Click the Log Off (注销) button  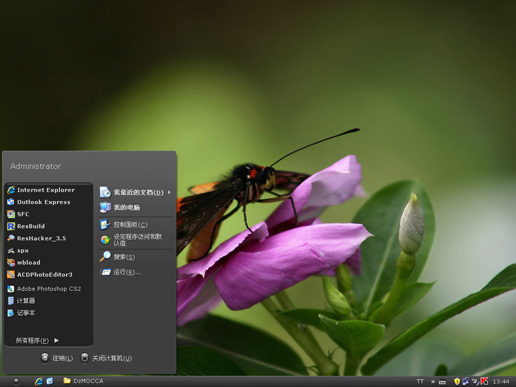coord(57,358)
